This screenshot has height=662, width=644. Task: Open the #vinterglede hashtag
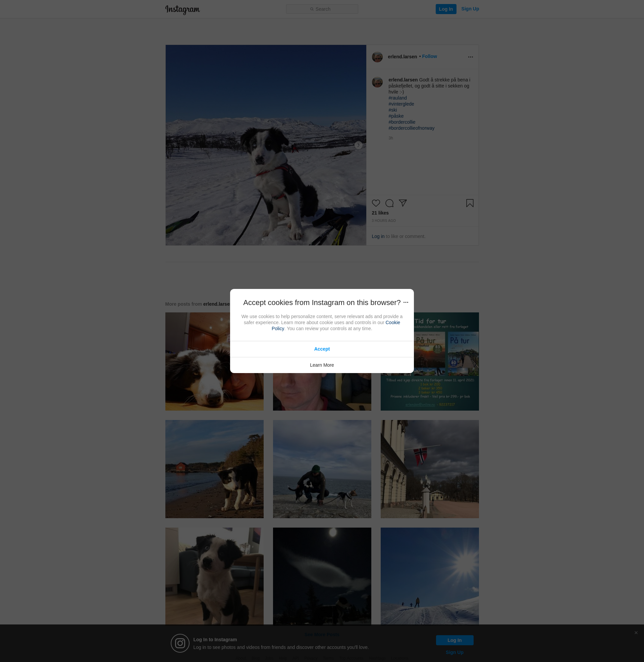[x=401, y=104]
